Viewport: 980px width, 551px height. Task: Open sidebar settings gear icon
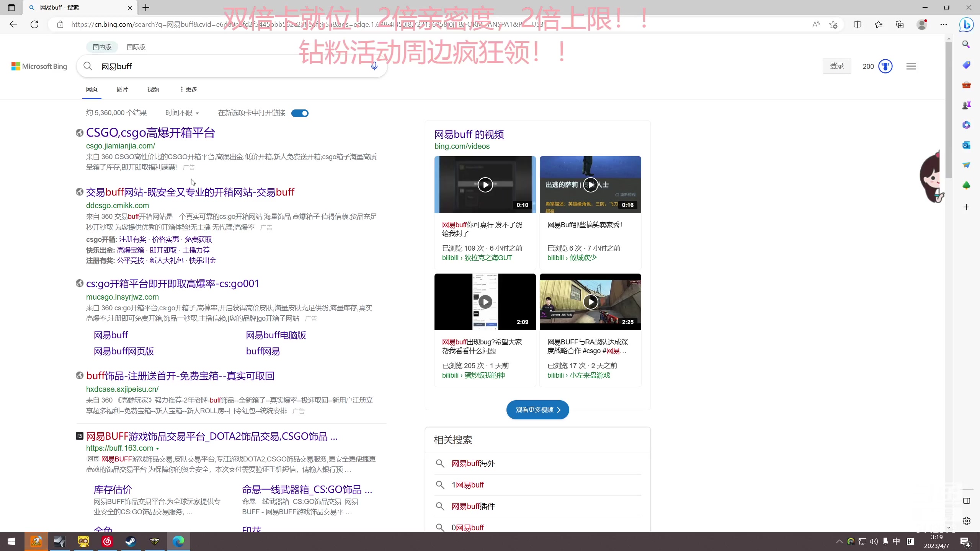pyautogui.click(x=966, y=521)
